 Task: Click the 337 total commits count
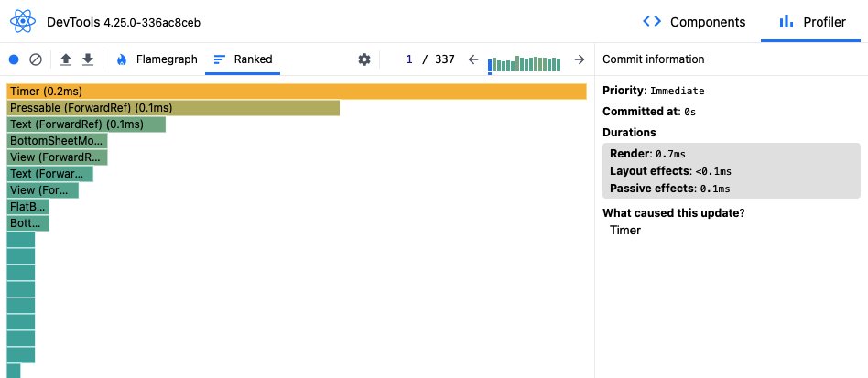(x=444, y=59)
